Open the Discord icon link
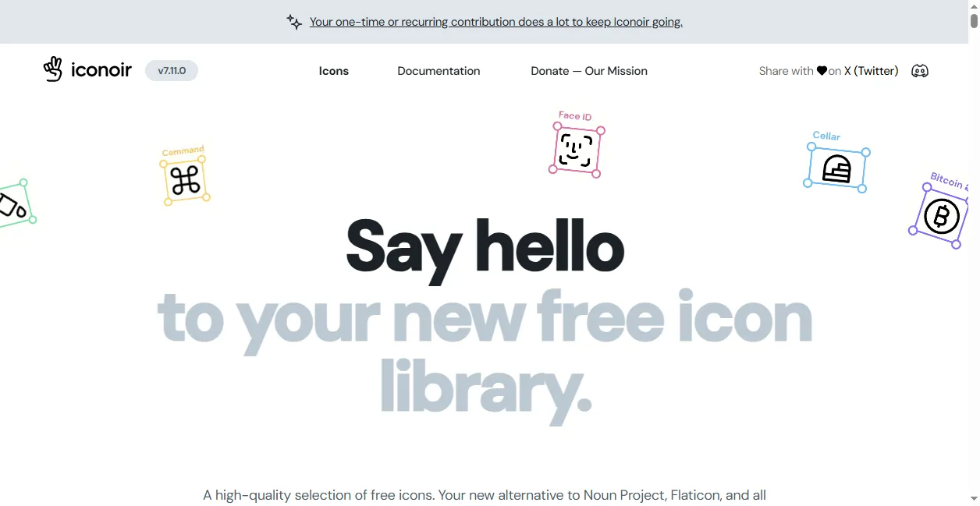 coord(920,71)
